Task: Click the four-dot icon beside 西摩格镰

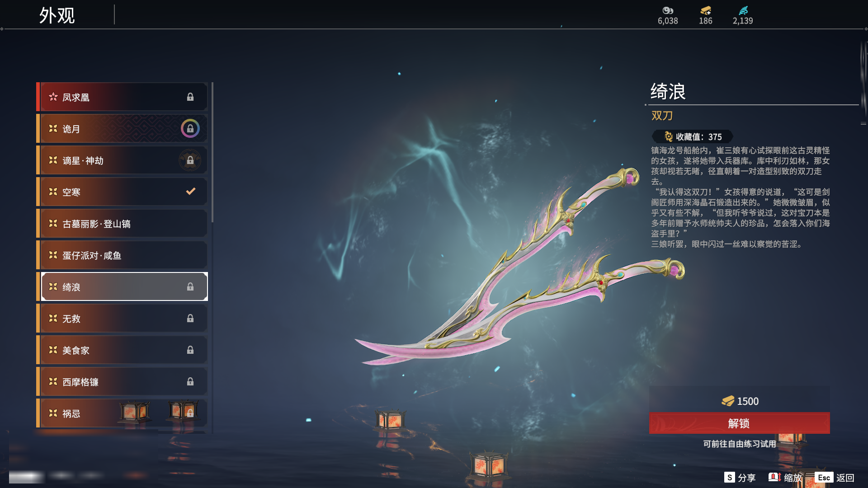Action: point(53,381)
